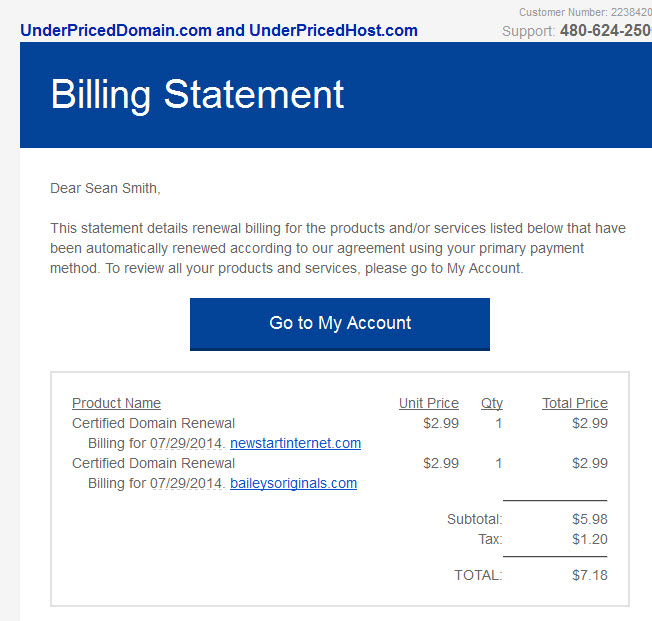Click the Dear Sean Smith greeting
The width and height of the screenshot is (652, 621).
tap(105, 188)
